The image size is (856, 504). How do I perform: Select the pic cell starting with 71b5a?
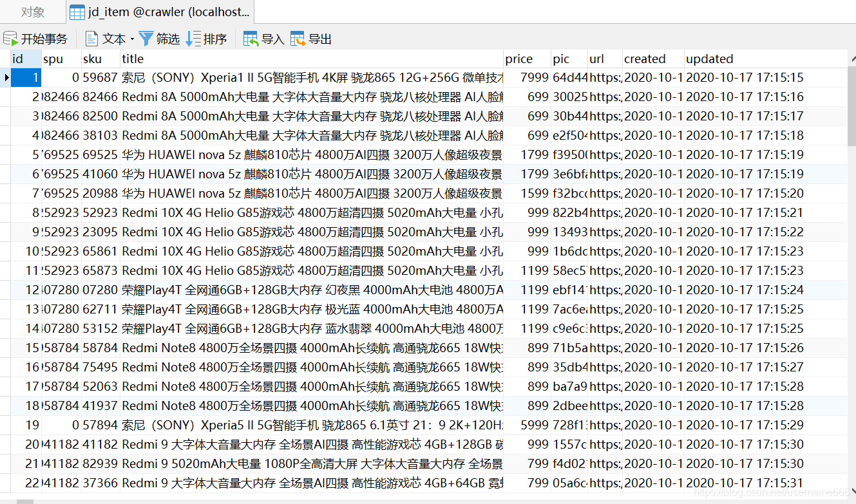(569, 348)
